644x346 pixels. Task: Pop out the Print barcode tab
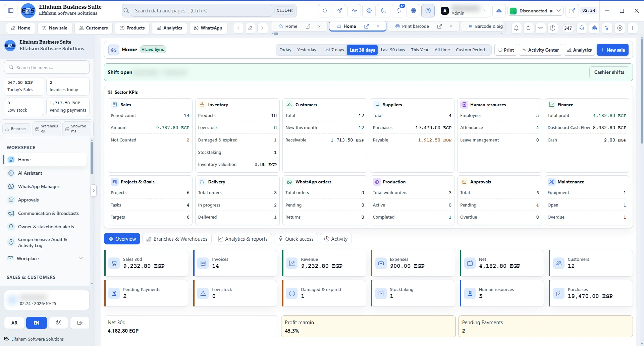coord(439,26)
